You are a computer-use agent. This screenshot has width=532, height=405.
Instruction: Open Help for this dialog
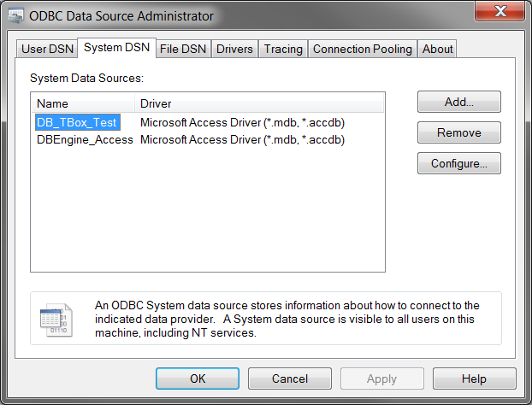(x=474, y=379)
